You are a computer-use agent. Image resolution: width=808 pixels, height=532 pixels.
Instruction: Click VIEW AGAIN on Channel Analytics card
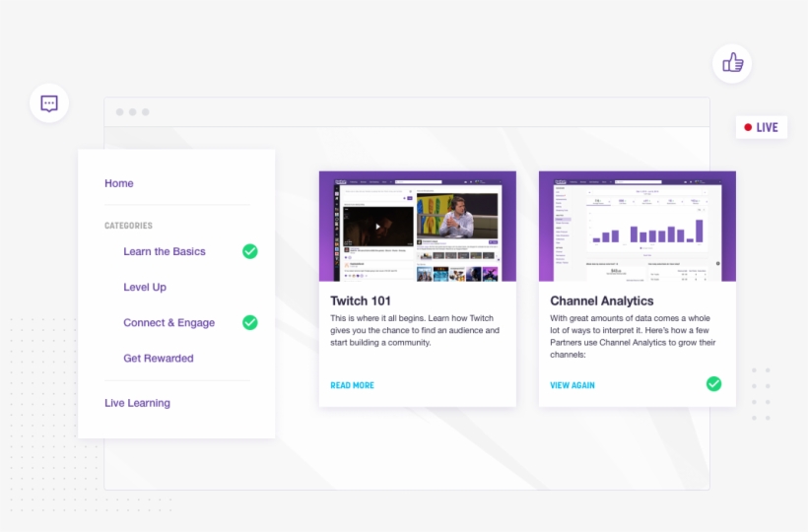572,385
